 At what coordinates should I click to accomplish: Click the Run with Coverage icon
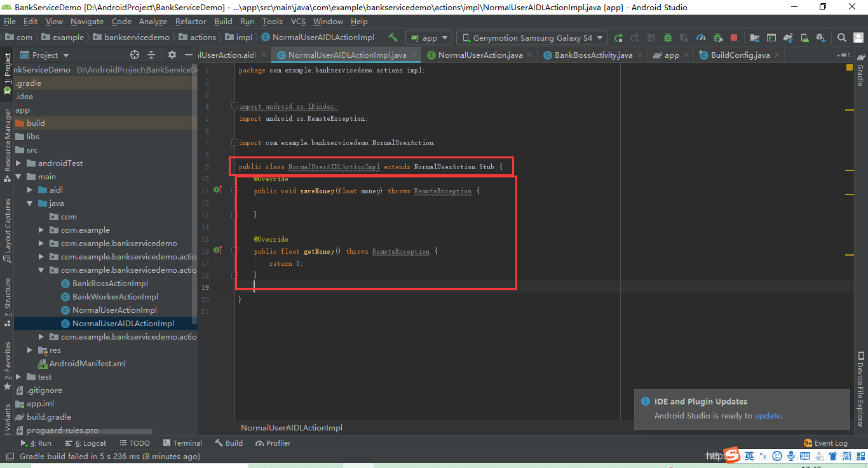(684, 38)
